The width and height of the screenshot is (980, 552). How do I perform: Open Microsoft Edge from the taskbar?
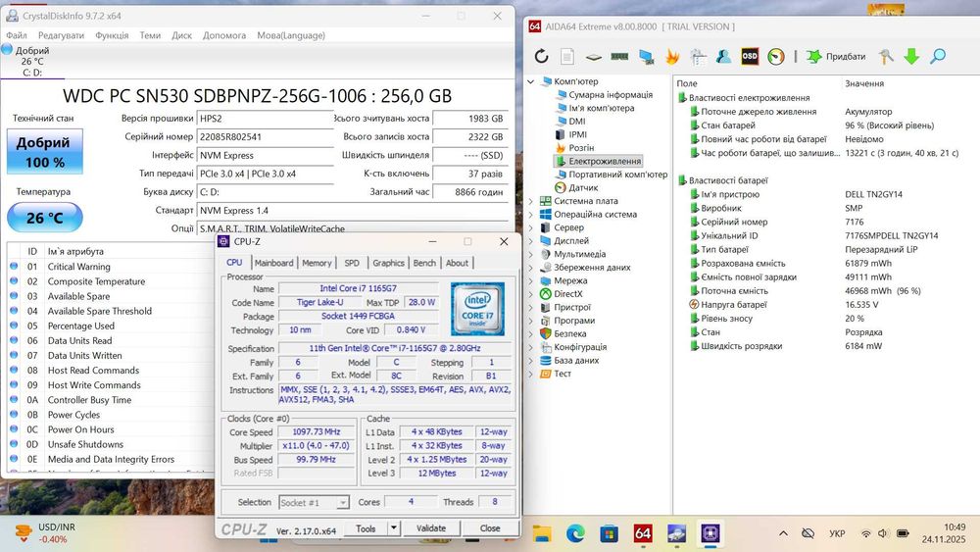click(x=575, y=533)
